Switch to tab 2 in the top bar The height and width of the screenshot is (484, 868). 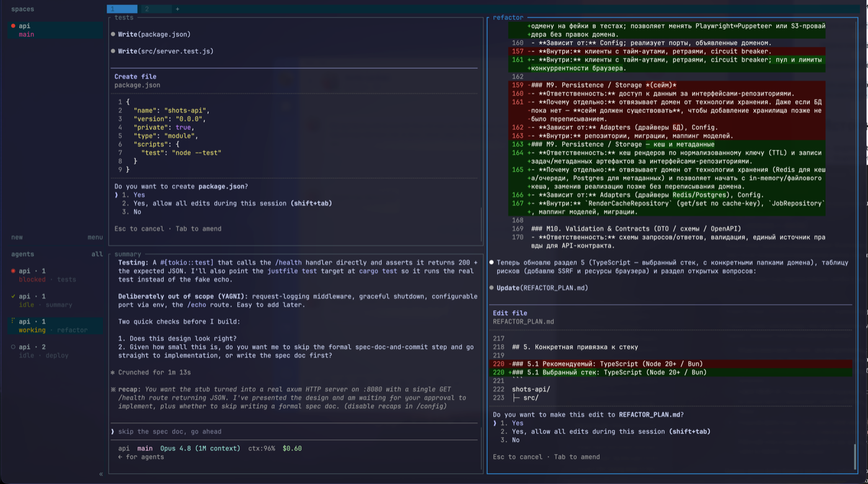[156, 9]
